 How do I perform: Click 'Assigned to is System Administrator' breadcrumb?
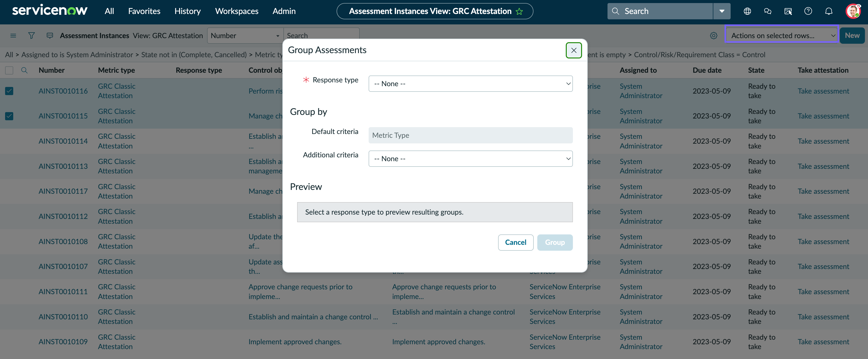(x=77, y=55)
